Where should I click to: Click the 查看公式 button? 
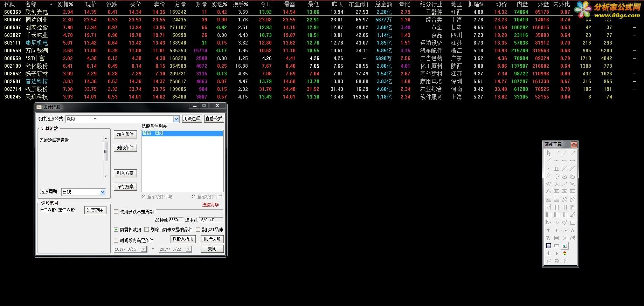point(214,119)
